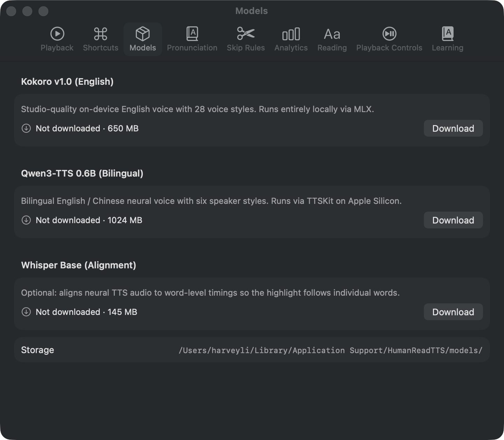Click the Qwen3-TTS 0.6B (Bilingual) heading
This screenshot has height=440, width=504.
coord(82,173)
